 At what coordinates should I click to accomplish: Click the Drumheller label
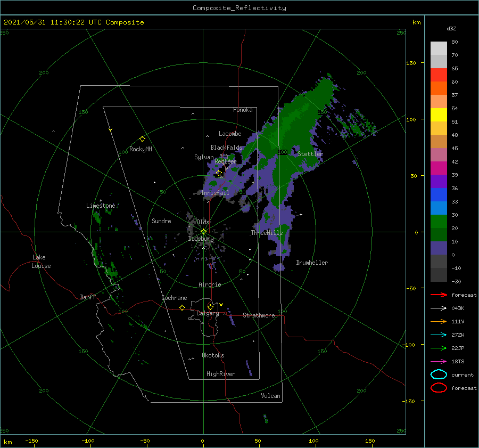coord(312,263)
